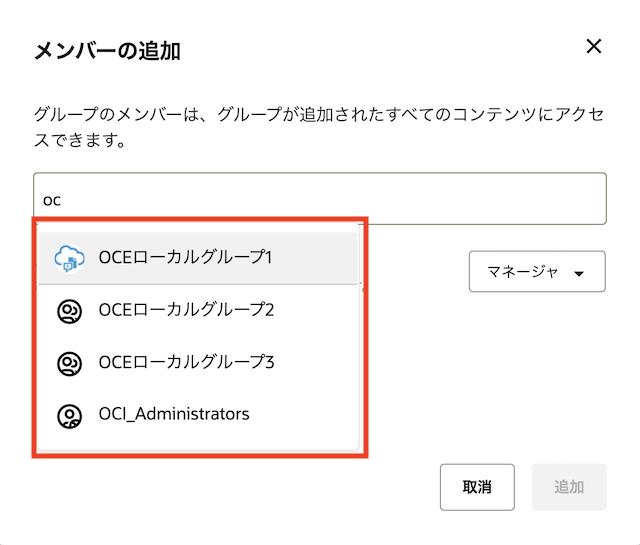Viewport: 640px width, 545px height.
Task: Click the typed "oc" text in search box
Action: click(52, 200)
